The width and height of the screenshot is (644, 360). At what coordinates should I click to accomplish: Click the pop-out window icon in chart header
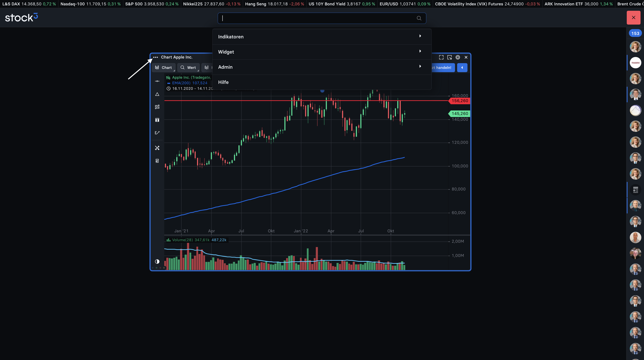pyautogui.click(x=449, y=57)
